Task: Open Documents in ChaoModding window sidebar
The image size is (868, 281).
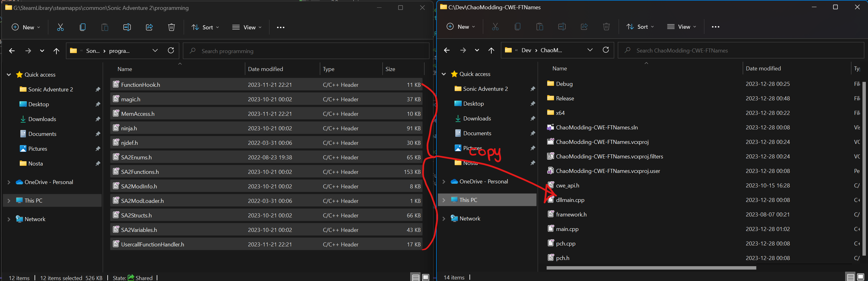Action: tap(477, 133)
